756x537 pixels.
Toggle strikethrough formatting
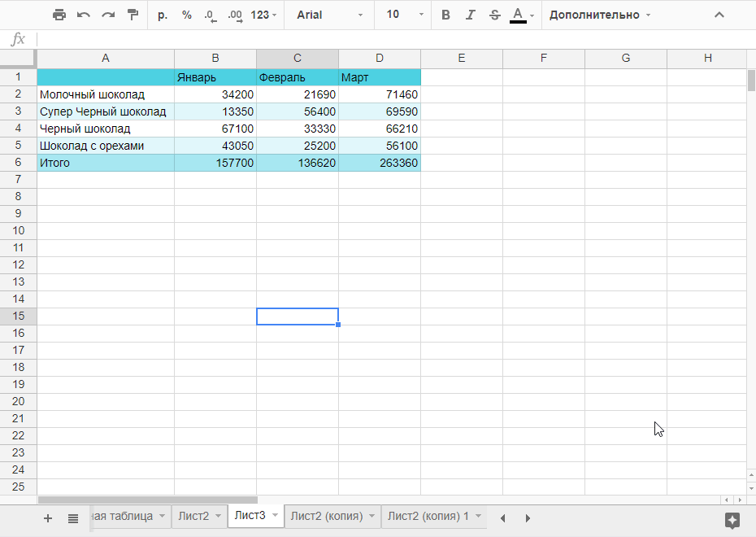tap(494, 15)
